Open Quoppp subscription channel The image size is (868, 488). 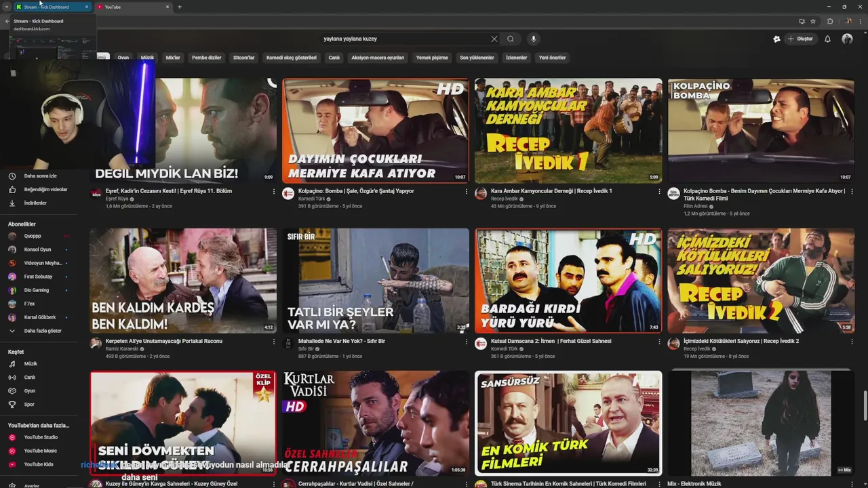pos(41,236)
